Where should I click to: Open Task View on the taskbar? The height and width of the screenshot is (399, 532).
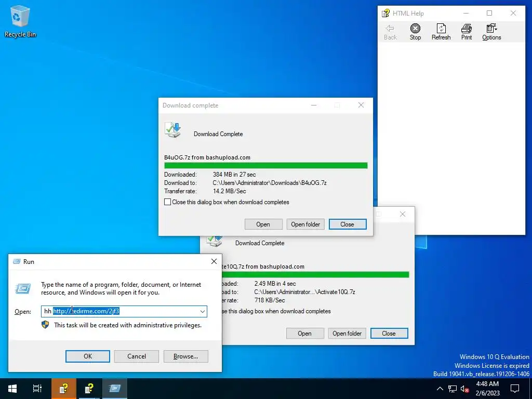[x=37, y=389]
